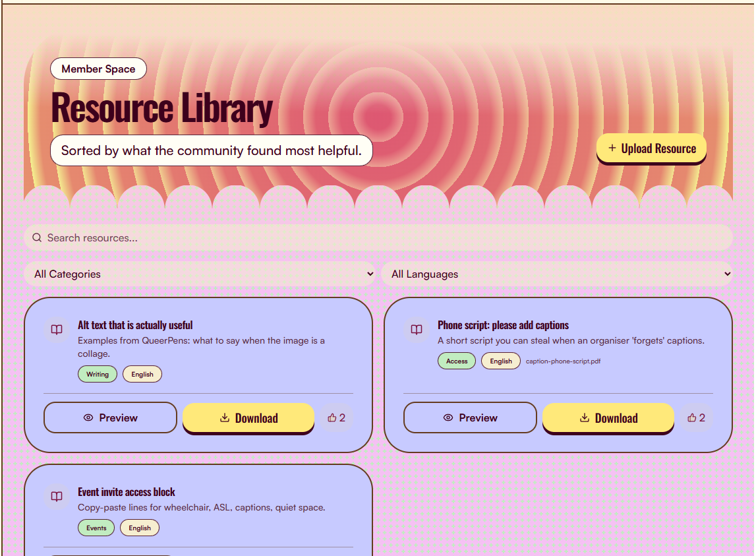
Task: Click the Member Space badge
Action: pyautogui.click(x=98, y=69)
